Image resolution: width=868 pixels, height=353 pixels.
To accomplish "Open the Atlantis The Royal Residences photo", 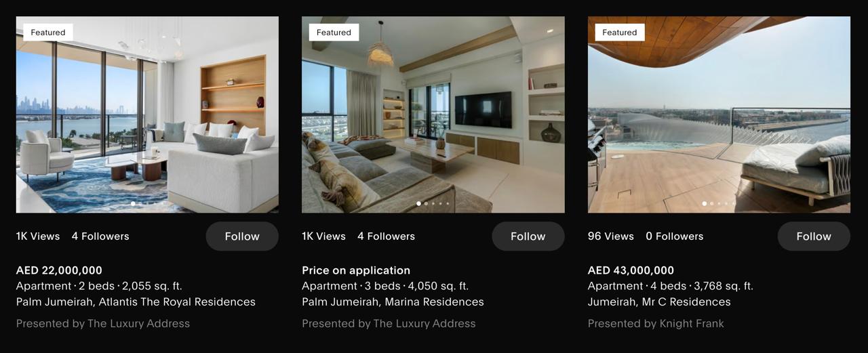I will coord(147,115).
